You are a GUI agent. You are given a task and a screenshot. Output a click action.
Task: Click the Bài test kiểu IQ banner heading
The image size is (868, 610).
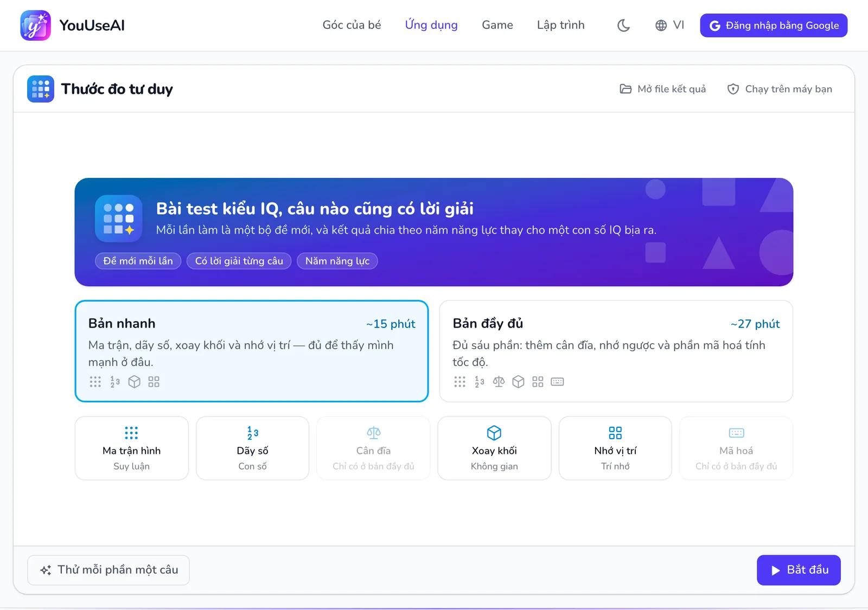(315, 209)
